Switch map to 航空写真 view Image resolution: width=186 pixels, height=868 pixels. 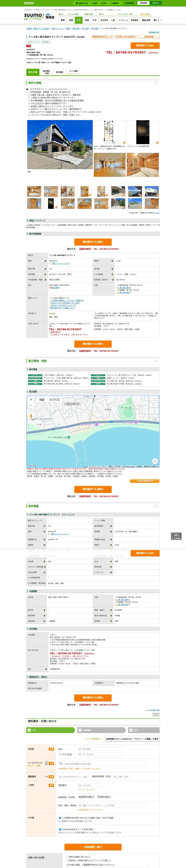pos(55,400)
